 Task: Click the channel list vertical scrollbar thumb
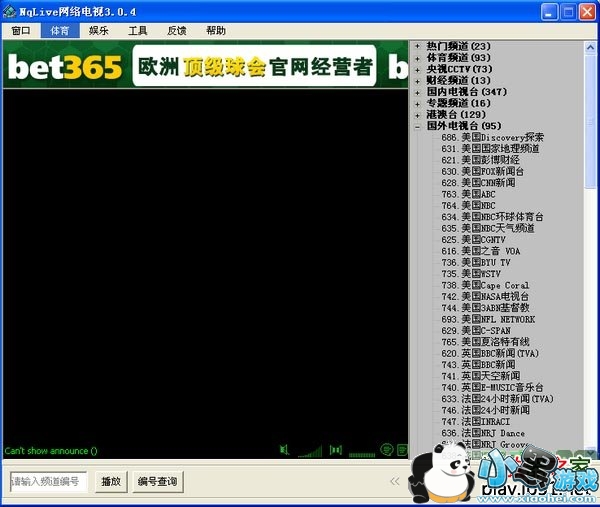click(590, 121)
